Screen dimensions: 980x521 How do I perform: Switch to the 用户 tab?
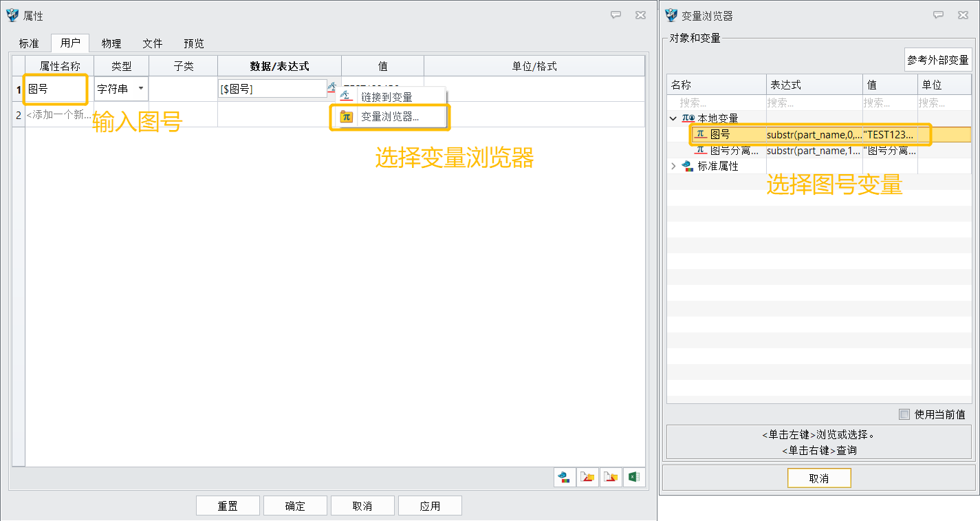(x=70, y=43)
